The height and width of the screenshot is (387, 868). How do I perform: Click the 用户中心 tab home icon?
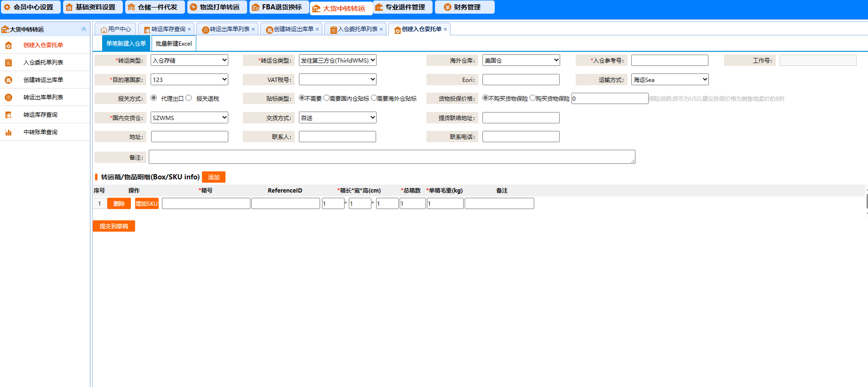pyautogui.click(x=104, y=30)
